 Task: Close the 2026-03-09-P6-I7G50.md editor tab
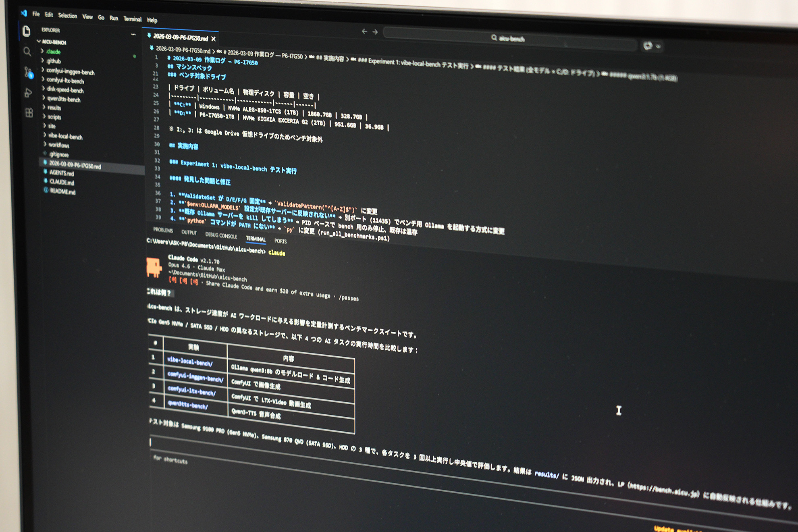214,39
